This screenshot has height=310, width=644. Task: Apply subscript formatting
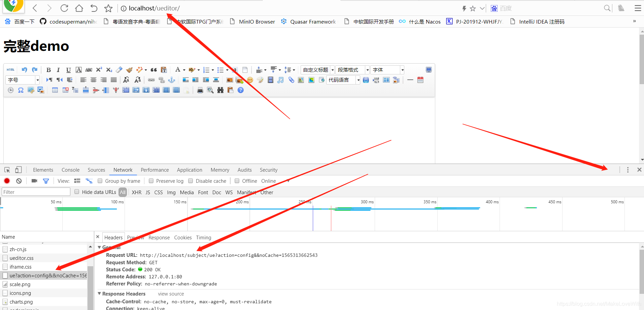click(109, 70)
